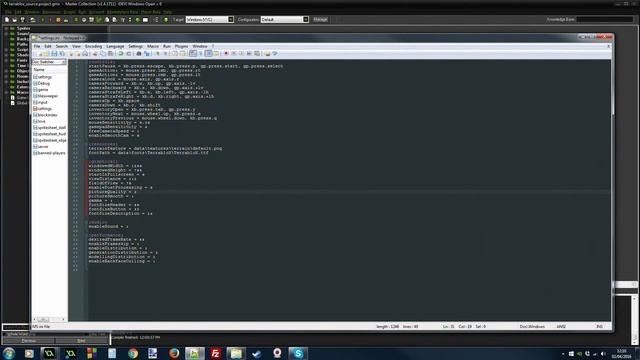This screenshot has width=640, height=360.
Task: Launch Google Chrome from the taskbar
Action: pyautogui.click(x=133, y=353)
